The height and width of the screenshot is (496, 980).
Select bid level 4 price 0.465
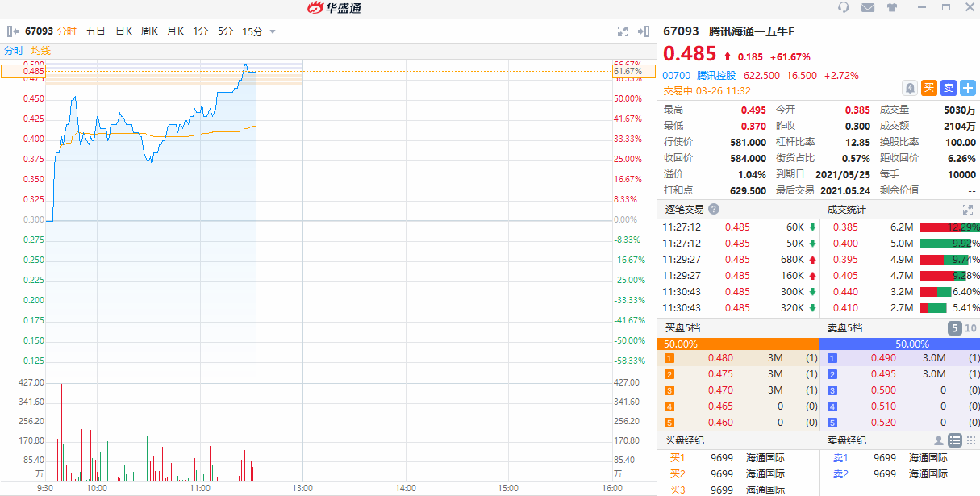pos(720,406)
